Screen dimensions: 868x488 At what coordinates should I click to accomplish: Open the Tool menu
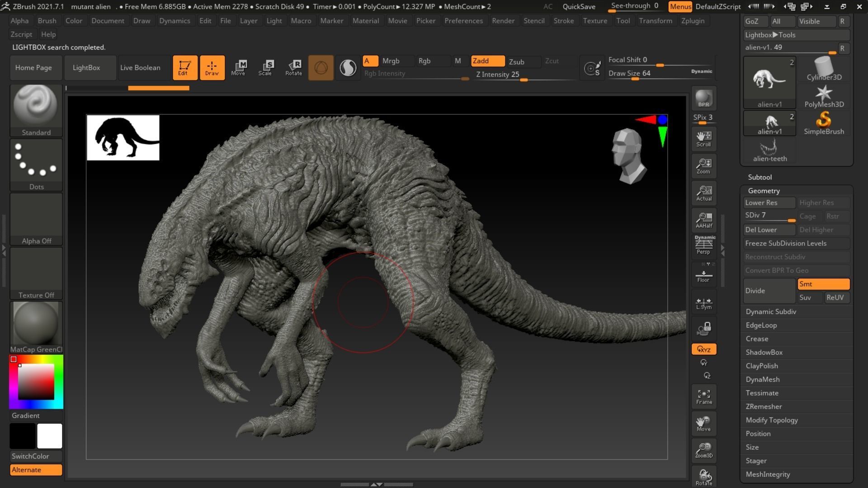623,20
